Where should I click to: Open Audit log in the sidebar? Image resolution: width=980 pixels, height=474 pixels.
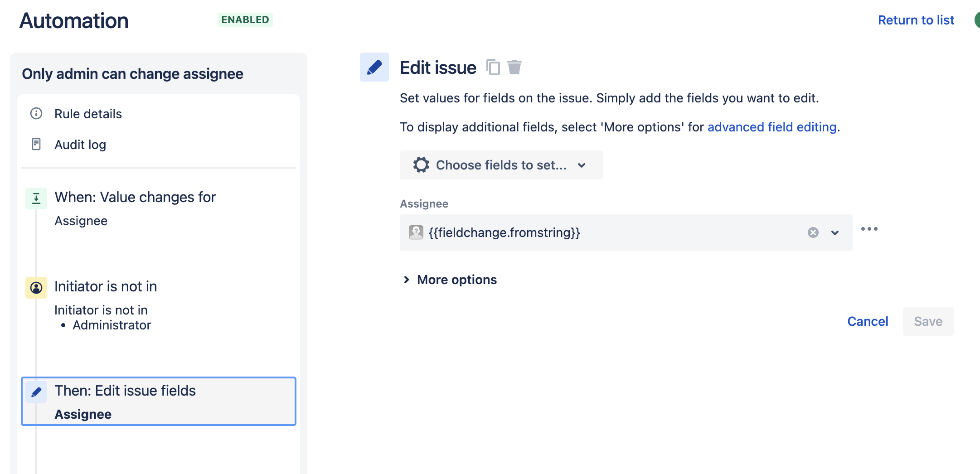tap(80, 144)
